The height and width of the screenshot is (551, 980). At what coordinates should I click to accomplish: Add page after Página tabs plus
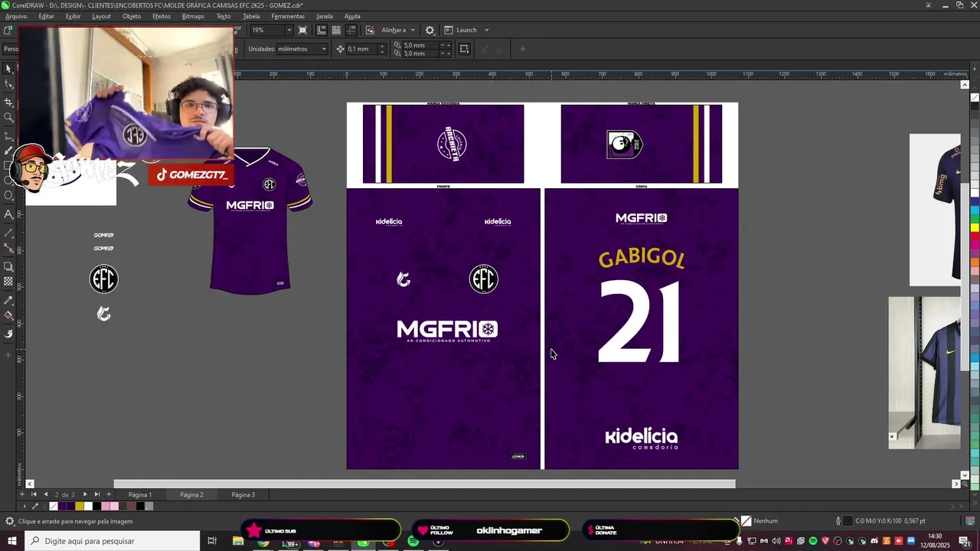point(109,494)
